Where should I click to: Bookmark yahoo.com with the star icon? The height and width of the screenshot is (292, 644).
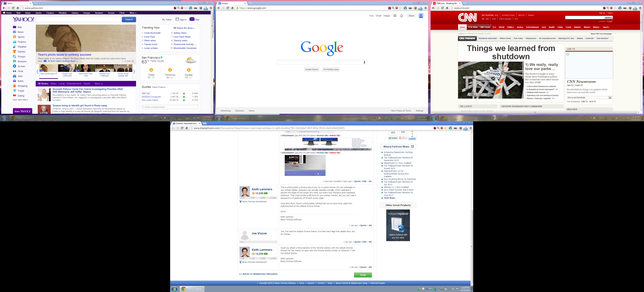coord(185,8)
